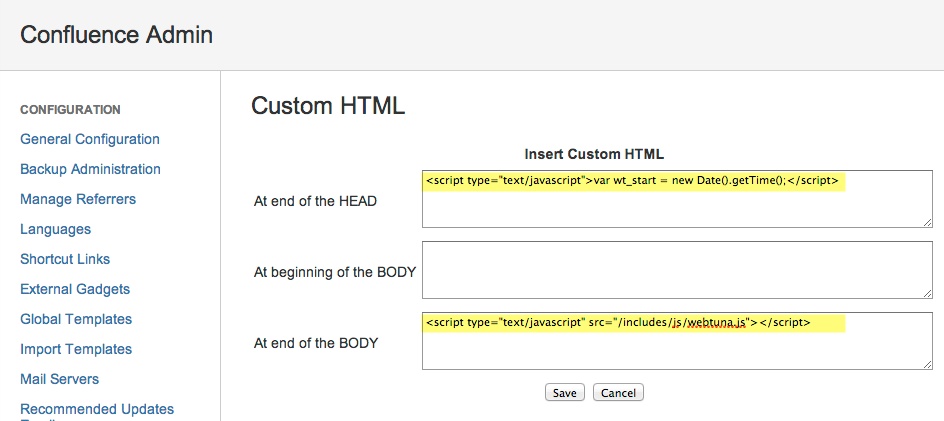Click the 'At end of the HEAD' label

315,202
